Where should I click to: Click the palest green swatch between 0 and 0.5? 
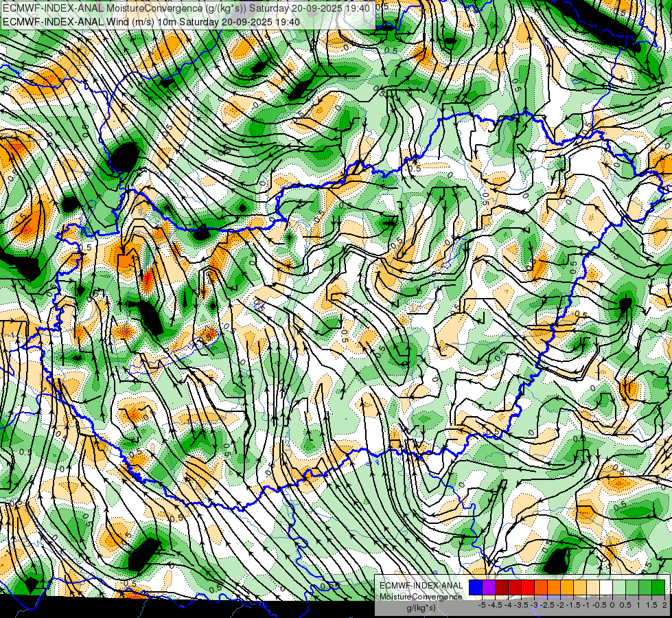pyautogui.click(x=619, y=588)
